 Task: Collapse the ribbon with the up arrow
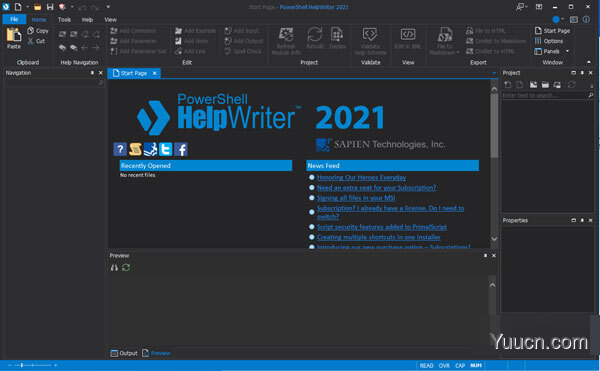coord(589,62)
